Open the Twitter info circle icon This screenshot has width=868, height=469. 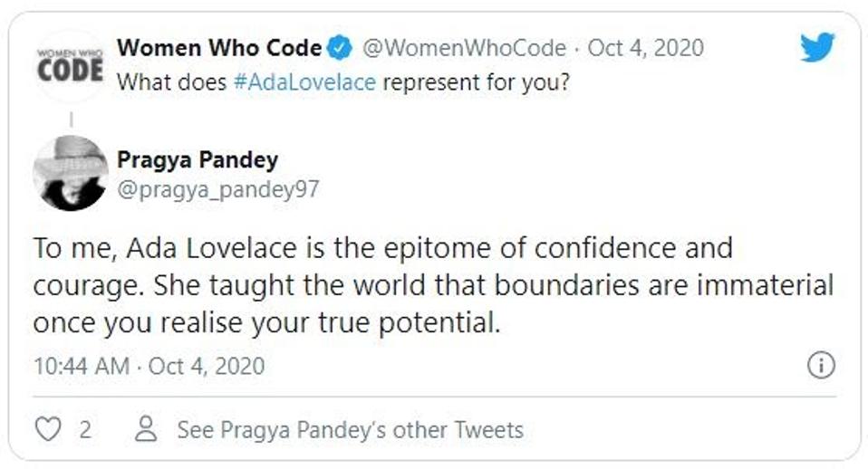(x=820, y=366)
